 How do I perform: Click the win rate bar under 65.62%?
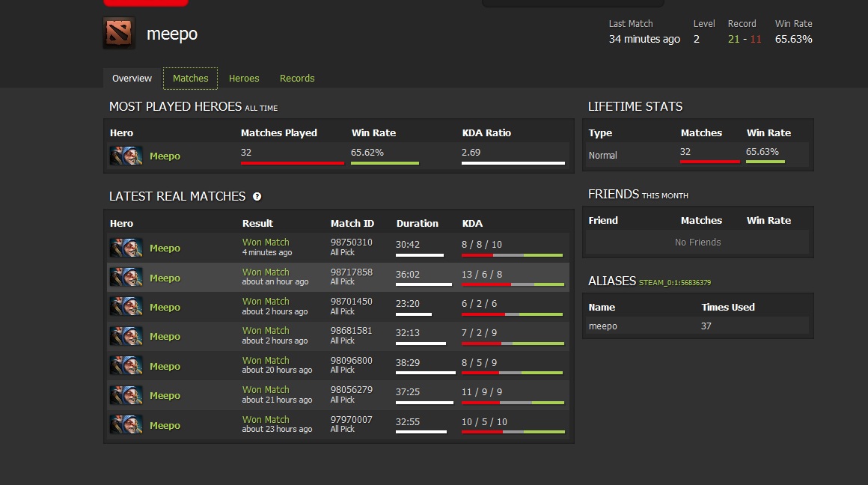(x=385, y=163)
